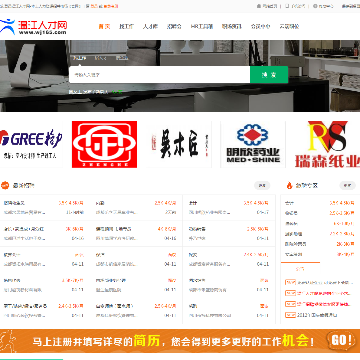Open the 瑞森纸业 RS logo
Image resolution: width=360 pixels, height=360 pixels.
tap(327, 144)
